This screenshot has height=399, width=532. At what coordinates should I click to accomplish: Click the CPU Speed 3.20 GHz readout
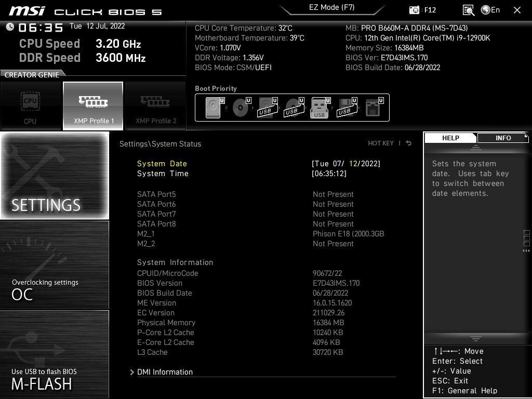tap(80, 44)
